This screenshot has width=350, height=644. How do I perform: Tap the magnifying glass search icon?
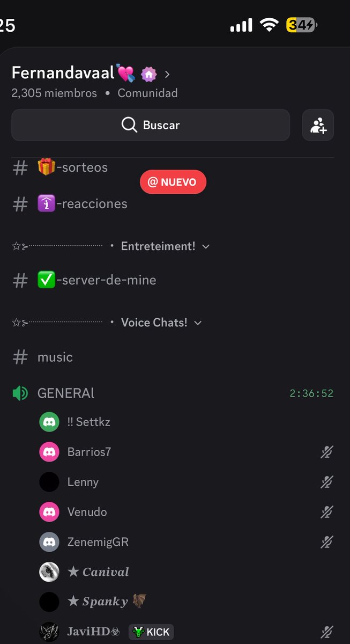[129, 125]
